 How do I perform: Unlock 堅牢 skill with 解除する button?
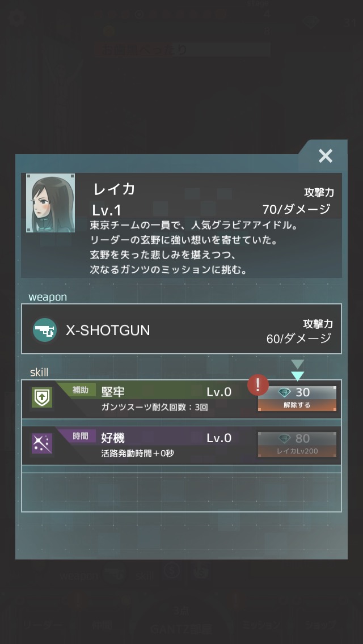(297, 399)
